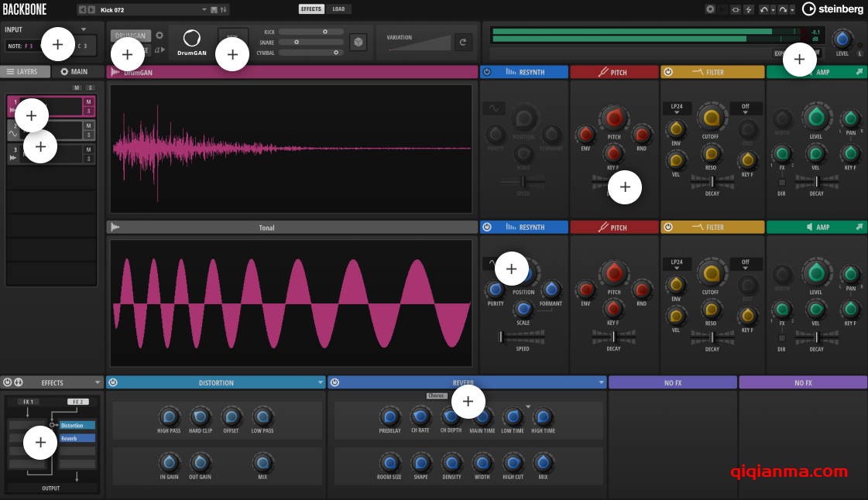Click the DrumGAN dice randomize icon
This screenshot has height=500, width=868.
click(358, 43)
